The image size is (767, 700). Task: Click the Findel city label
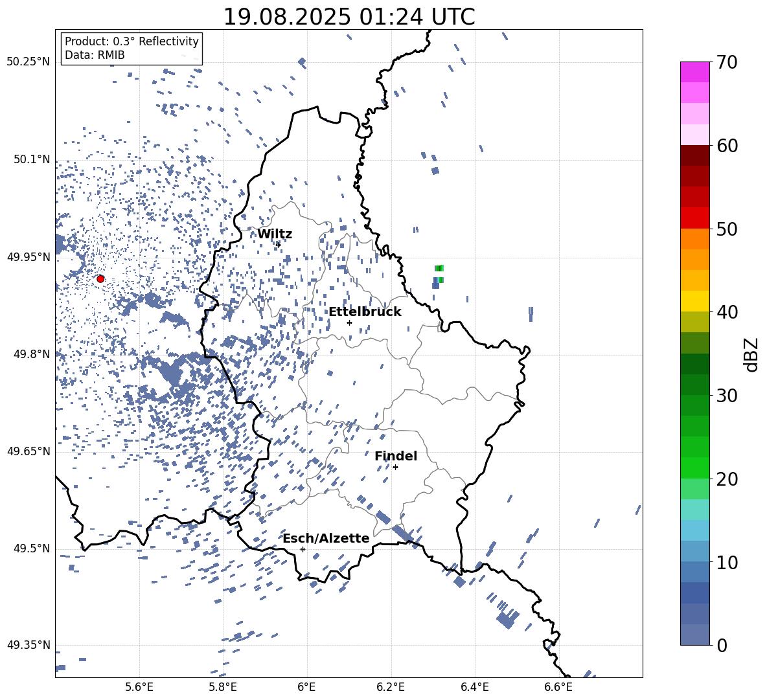[396, 456]
